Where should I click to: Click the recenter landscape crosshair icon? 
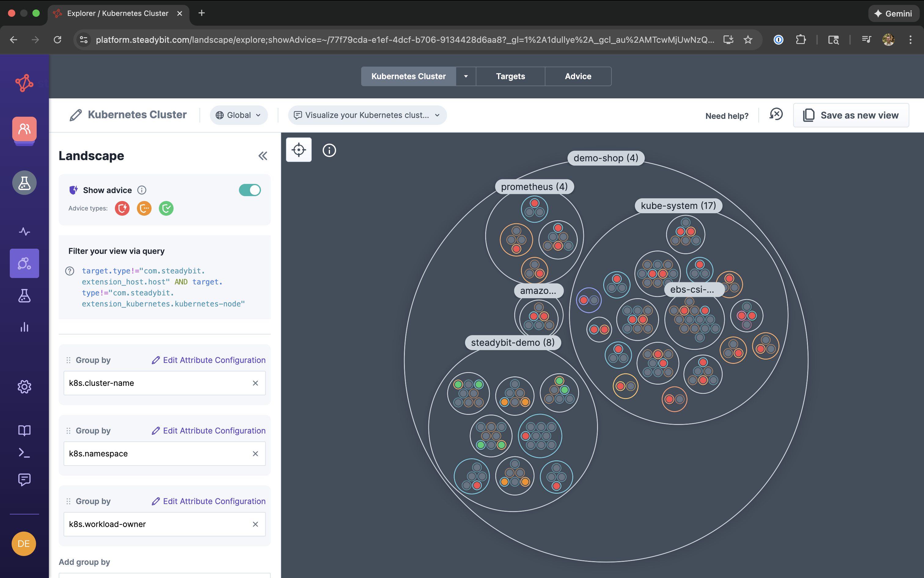click(x=299, y=150)
